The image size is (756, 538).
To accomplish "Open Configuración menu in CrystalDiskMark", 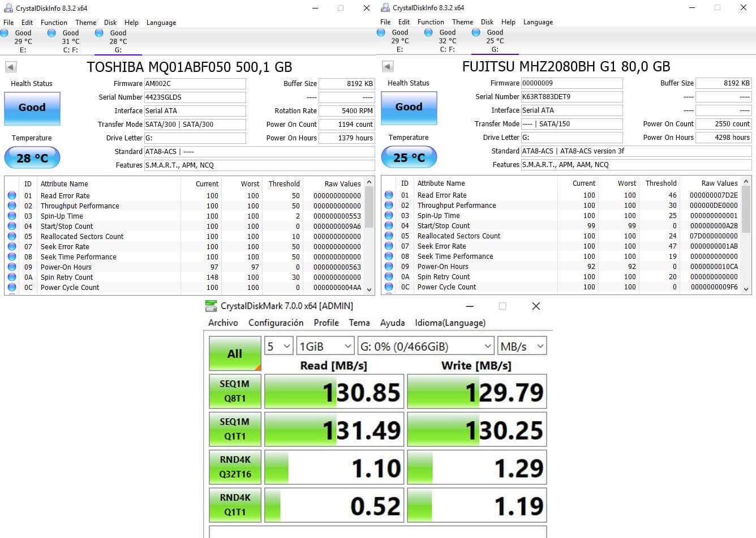I will click(x=276, y=323).
